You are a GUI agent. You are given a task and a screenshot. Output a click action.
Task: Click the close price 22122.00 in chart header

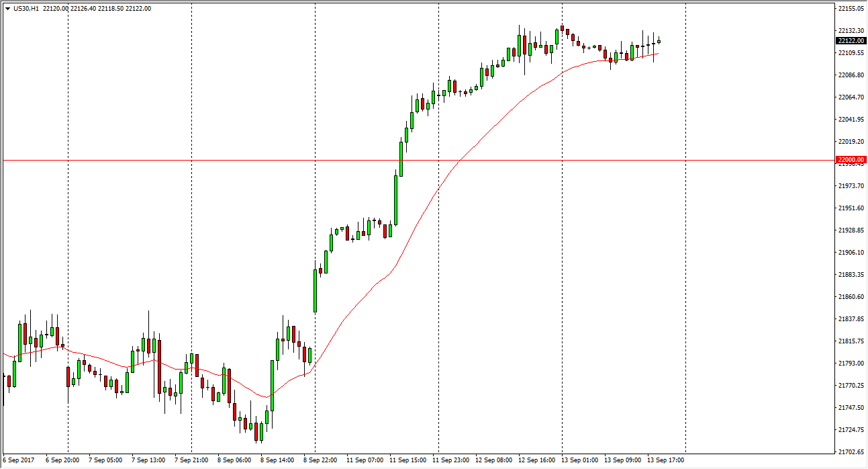point(138,9)
